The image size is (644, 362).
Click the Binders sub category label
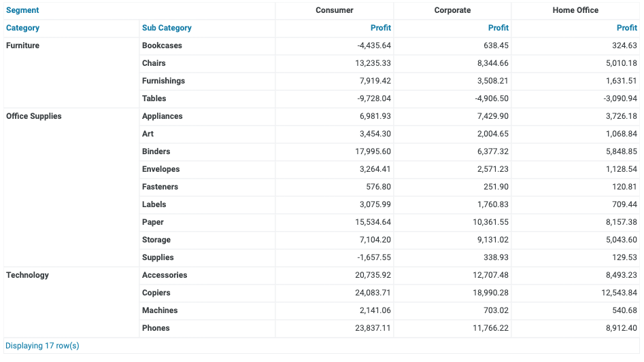pyautogui.click(x=156, y=151)
